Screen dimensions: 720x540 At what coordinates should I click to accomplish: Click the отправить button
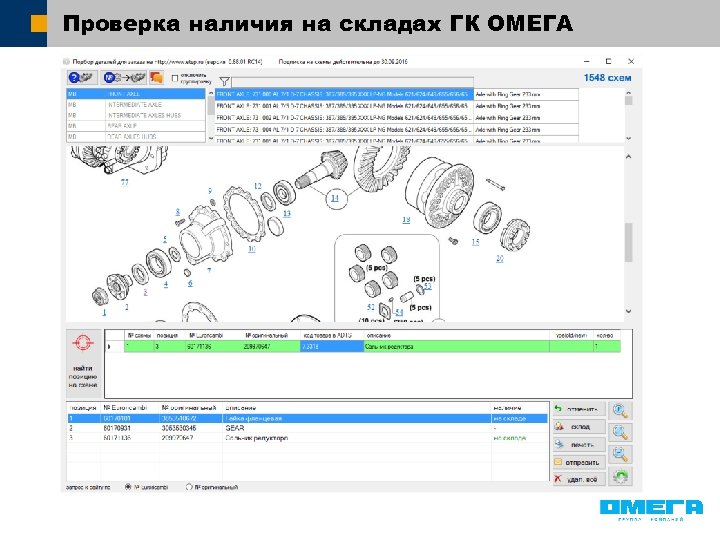coord(579,462)
